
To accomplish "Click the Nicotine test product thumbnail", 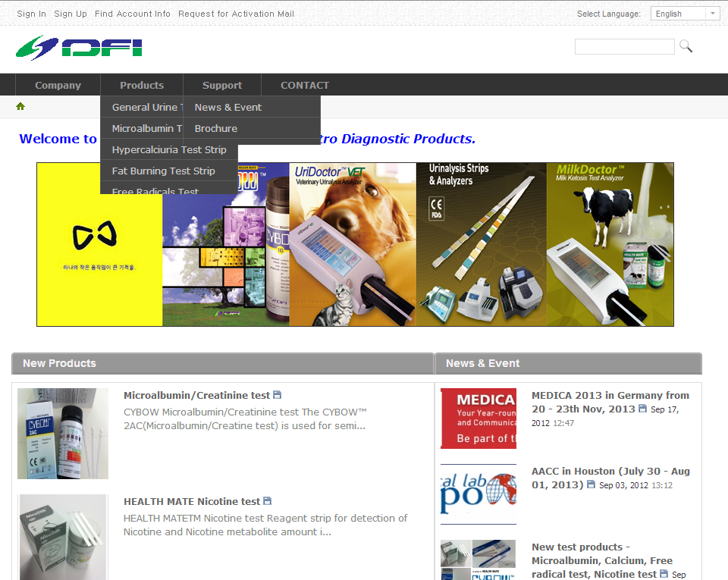I will [63, 537].
